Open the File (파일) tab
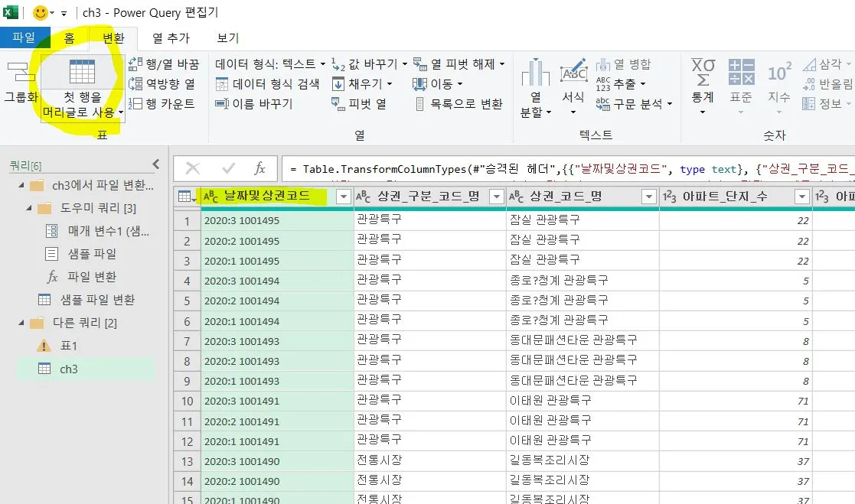This screenshot has height=504, width=855. [x=24, y=37]
